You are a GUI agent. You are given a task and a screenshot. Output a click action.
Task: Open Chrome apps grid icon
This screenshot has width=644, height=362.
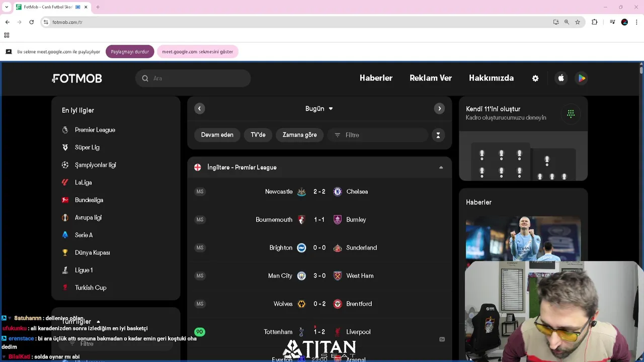pyautogui.click(x=7, y=35)
